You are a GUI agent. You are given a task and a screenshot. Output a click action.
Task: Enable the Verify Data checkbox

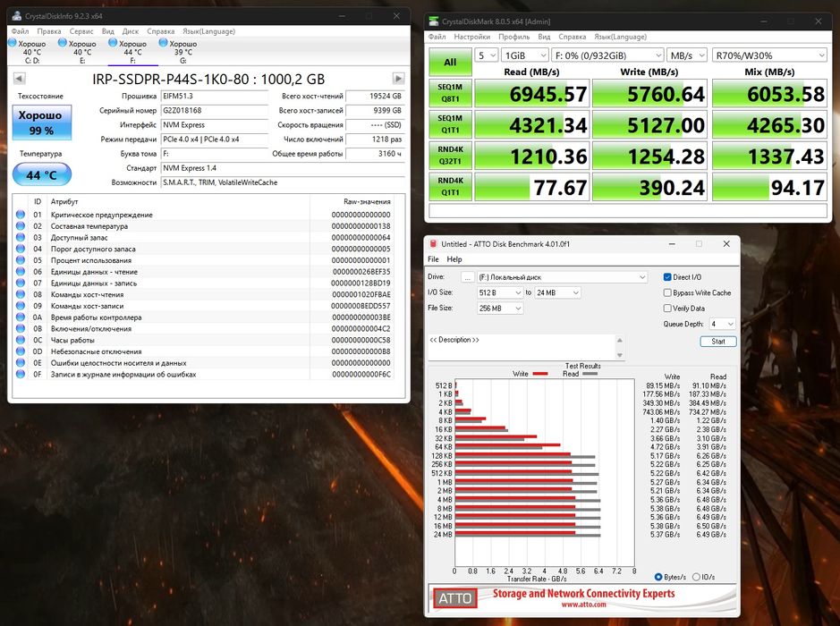pos(667,309)
